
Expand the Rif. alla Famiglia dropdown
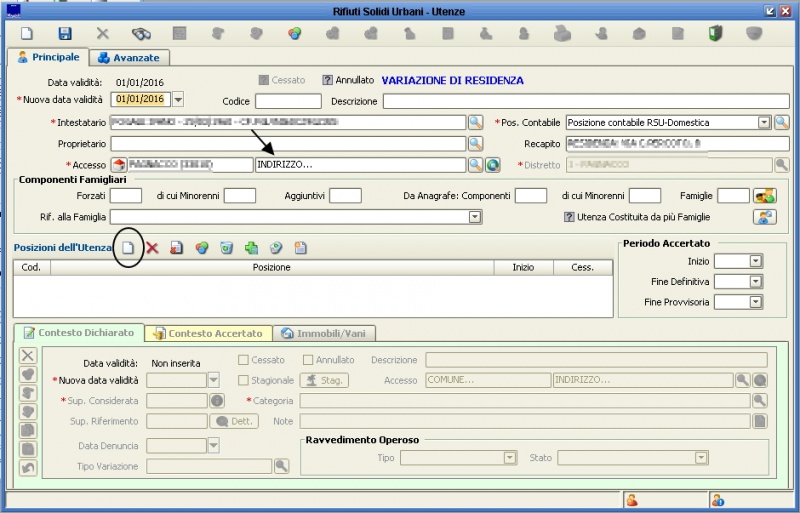[475, 216]
